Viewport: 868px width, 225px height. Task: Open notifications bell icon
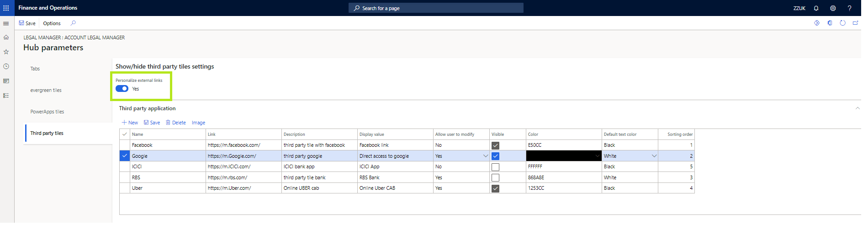pos(816,8)
